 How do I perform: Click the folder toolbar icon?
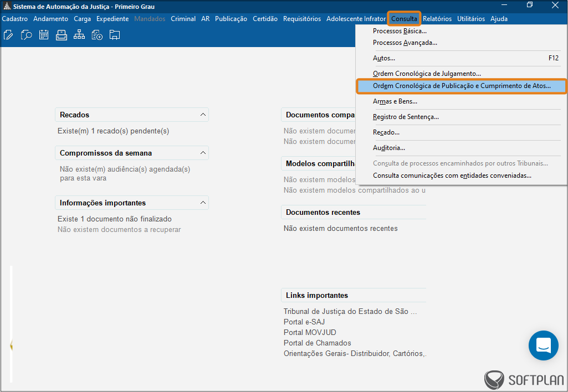115,35
